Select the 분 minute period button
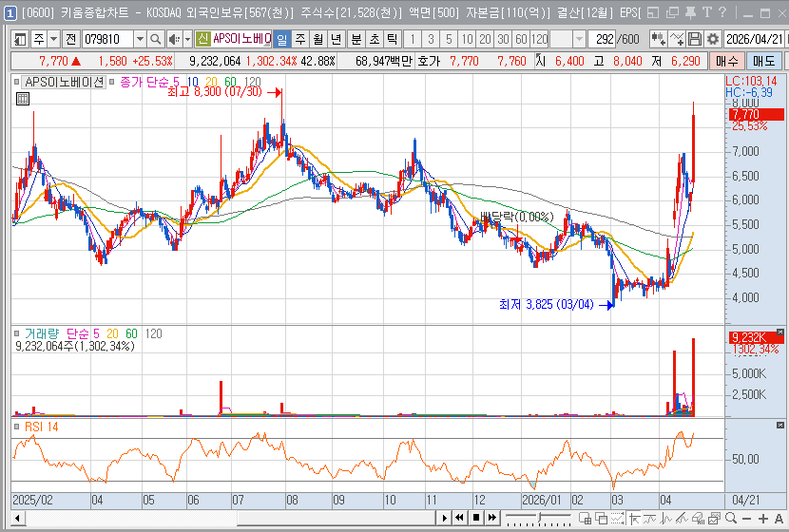 point(356,39)
